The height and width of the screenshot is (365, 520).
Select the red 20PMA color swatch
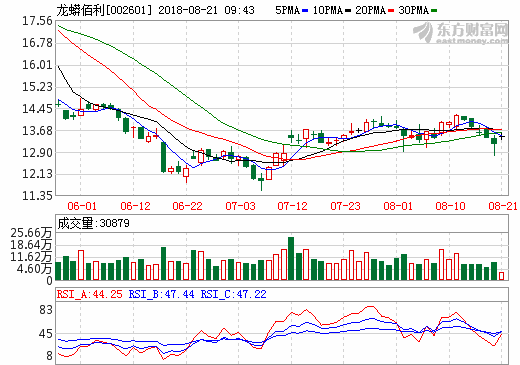391,11
